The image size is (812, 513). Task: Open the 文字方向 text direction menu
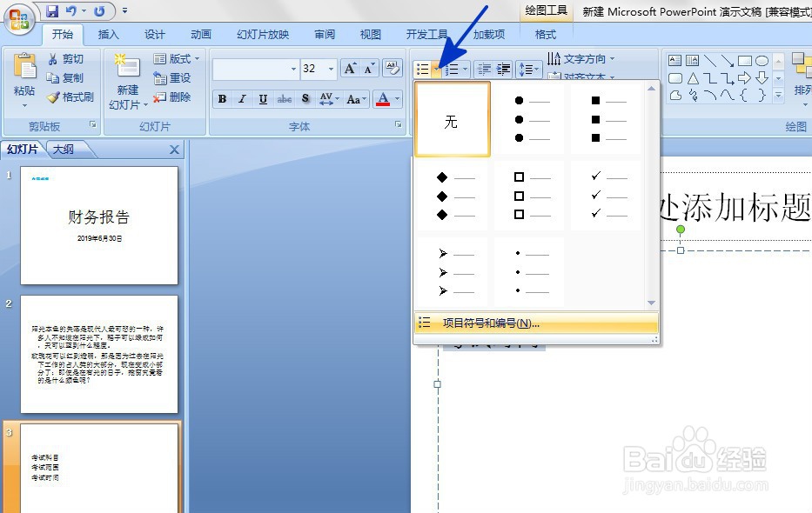pos(581,59)
